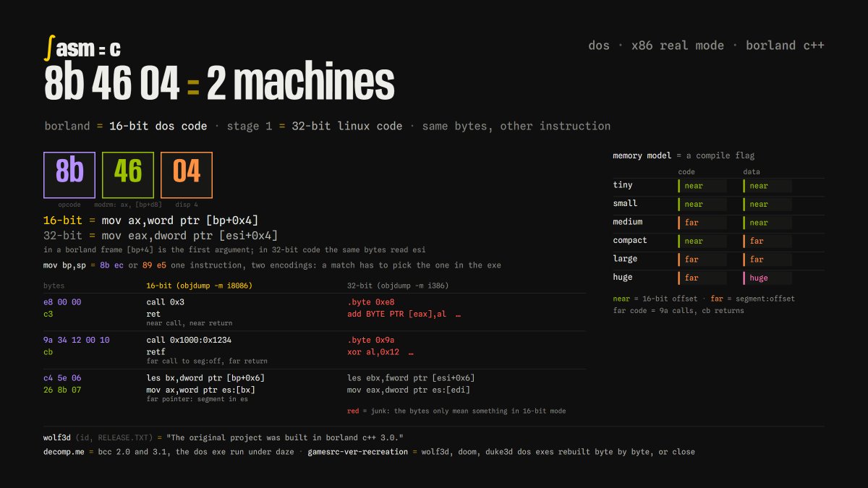Click 'far call to seg:off, far return' note

207,361
